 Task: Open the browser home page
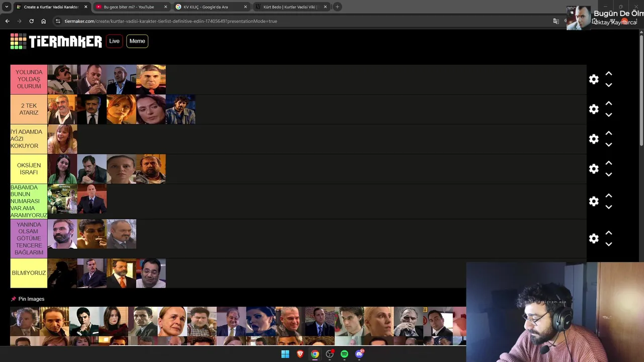pyautogui.click(x=43, y=21)
